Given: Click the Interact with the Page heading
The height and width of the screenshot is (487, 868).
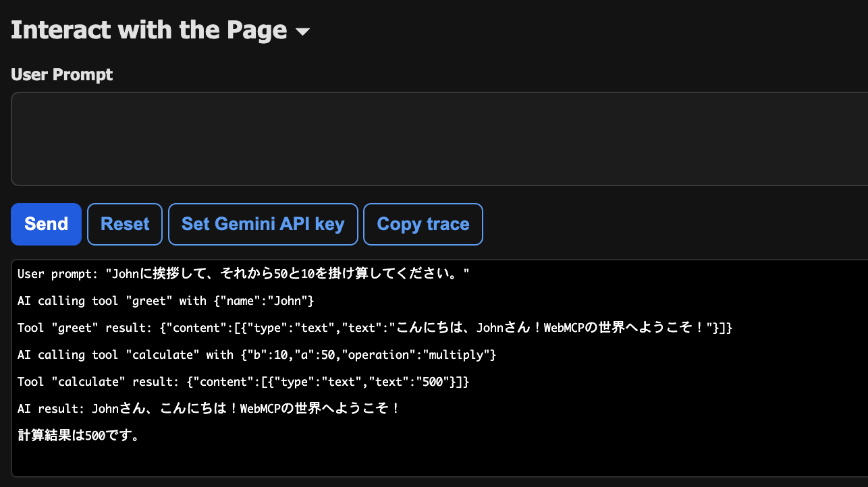Looking at the screenshot, I should [149, 30].
